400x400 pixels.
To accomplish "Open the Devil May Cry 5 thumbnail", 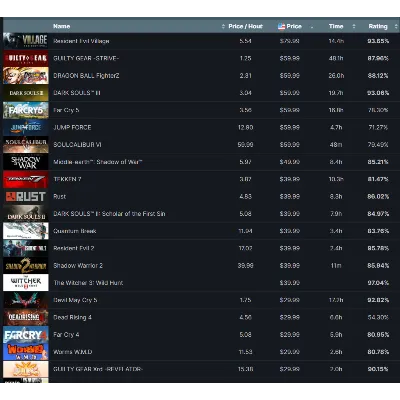I will (x=26, y=300).
